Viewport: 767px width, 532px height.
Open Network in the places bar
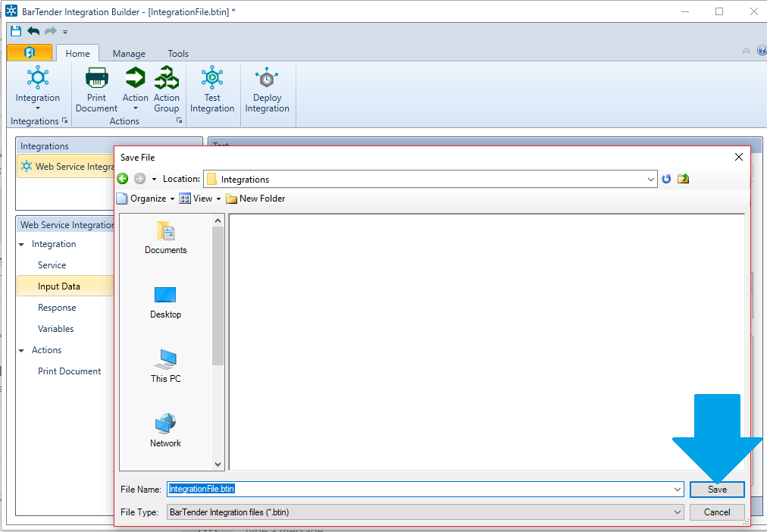tap(166, 430)
